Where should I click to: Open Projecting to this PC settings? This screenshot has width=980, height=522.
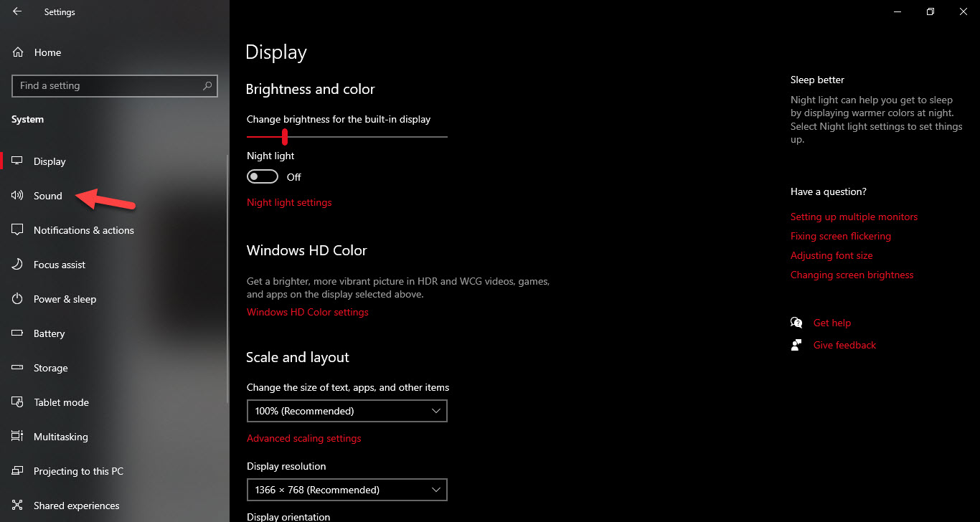[x=78, y=471]
